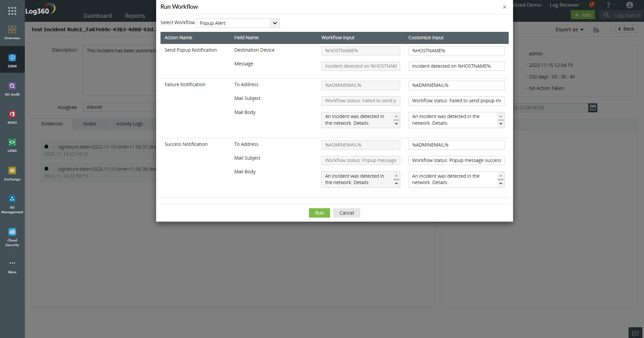Close the Run Workflow dialog

pos(504,7)
